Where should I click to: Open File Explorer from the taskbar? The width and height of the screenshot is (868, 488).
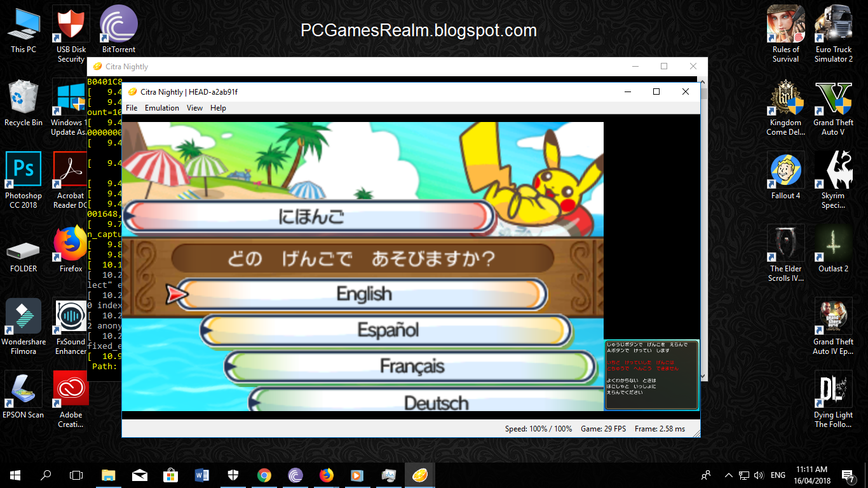pyautogui.click(x=109, y=475)
